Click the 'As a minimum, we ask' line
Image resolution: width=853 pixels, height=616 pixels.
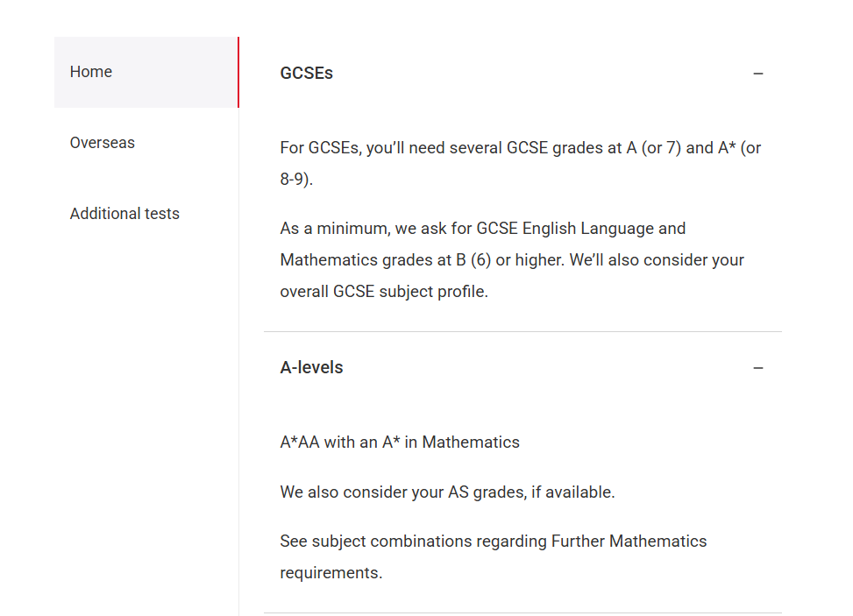[482, 229]
